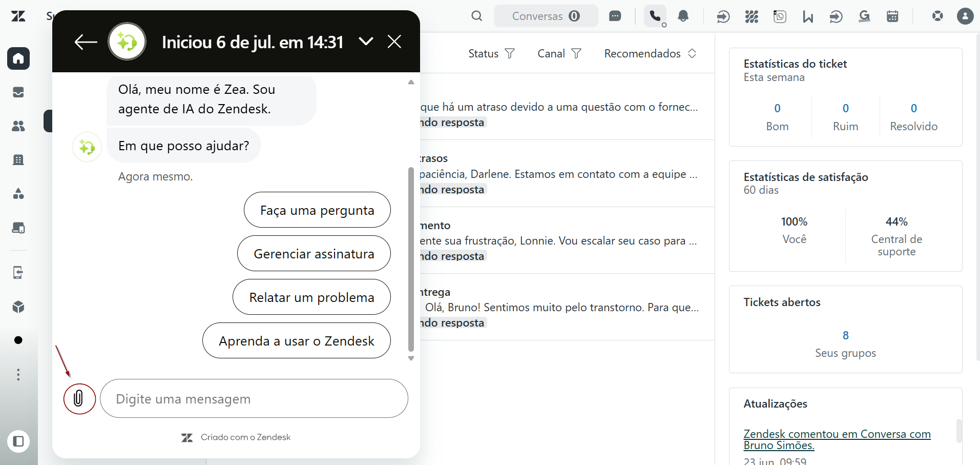Open the phone Talk icon in top bar
This screenshot has width=980, height=465.
click(655, 16)
